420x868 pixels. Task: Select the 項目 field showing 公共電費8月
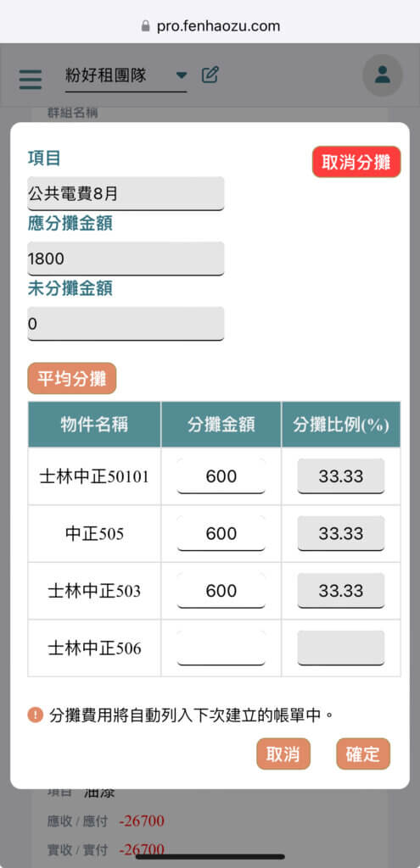(x=126, y=194)
